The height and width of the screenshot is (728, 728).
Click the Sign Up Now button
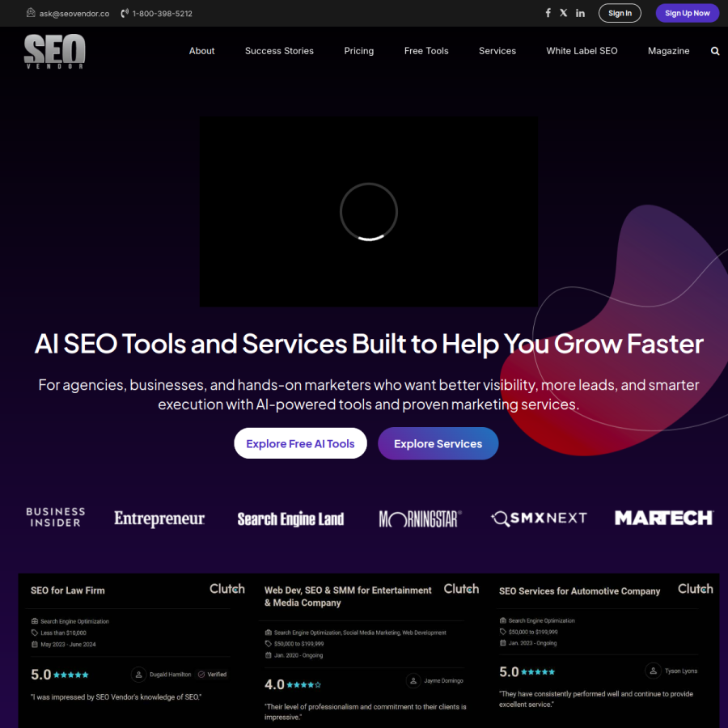pos(687,13)
